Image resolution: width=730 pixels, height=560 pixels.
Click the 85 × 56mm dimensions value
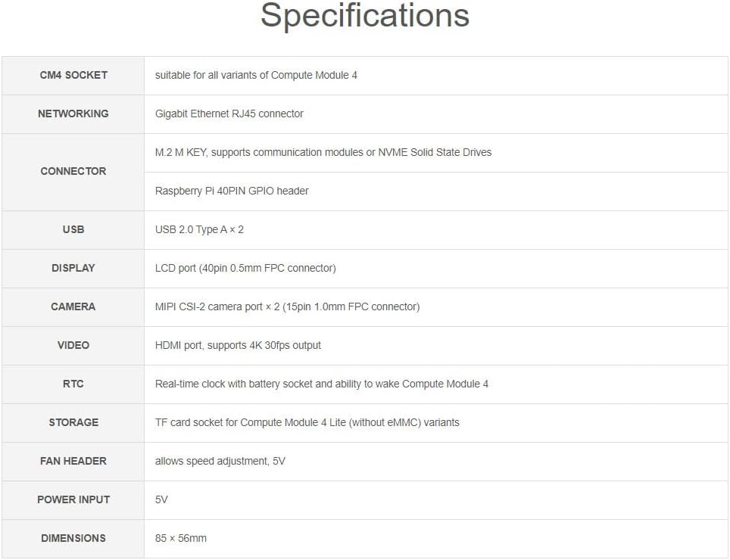[x=181, y=538]
